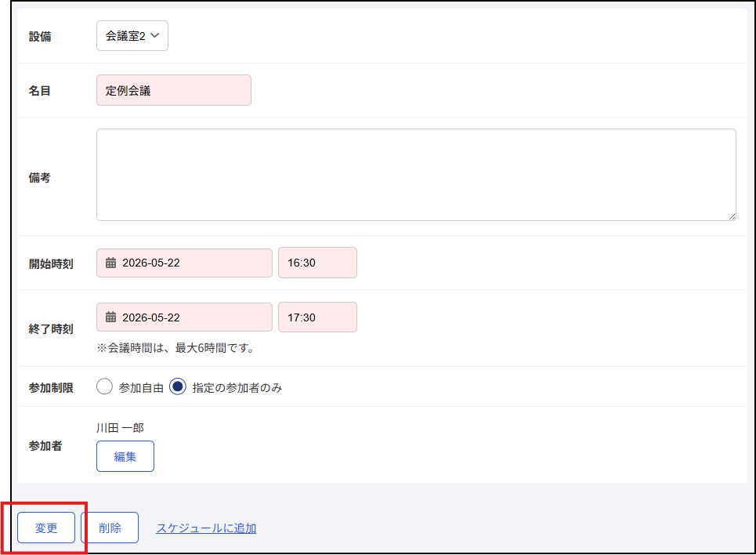Select the 指定の参加者のみ radio button

click(177, 386)
